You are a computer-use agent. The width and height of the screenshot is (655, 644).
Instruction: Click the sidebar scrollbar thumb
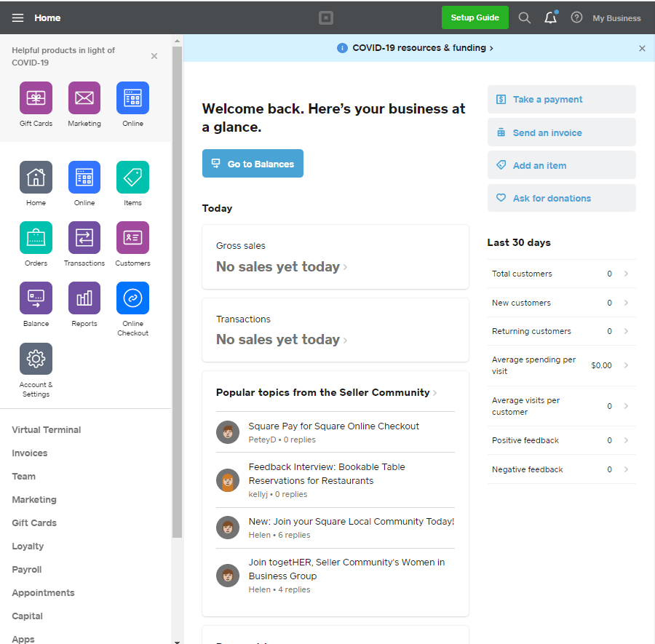tap(177, 292)
